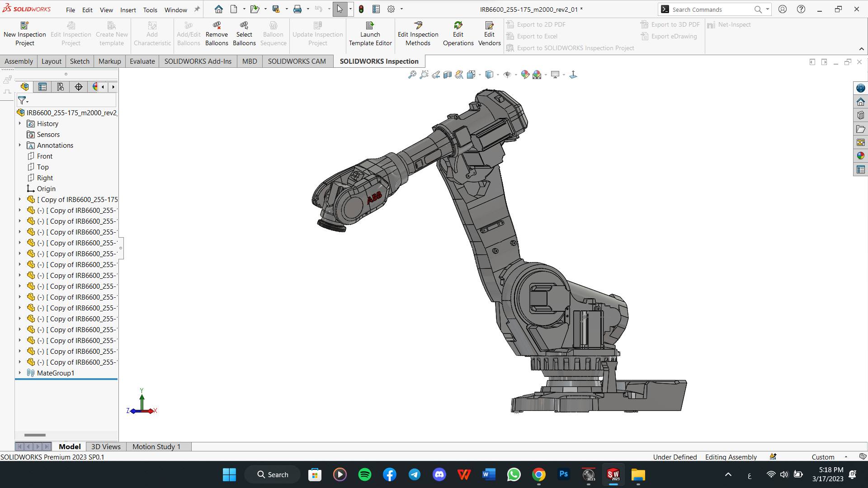This screenshot has height=488, width=868.
Task: Open the View Orientation dropdown arrow
Action: (x=480, y=75)
